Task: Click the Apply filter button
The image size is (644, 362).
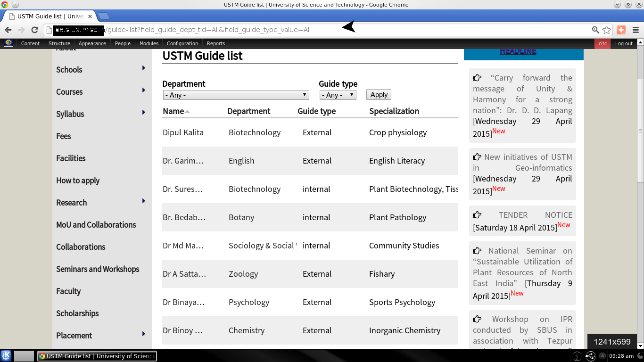Action: (379, 95)
